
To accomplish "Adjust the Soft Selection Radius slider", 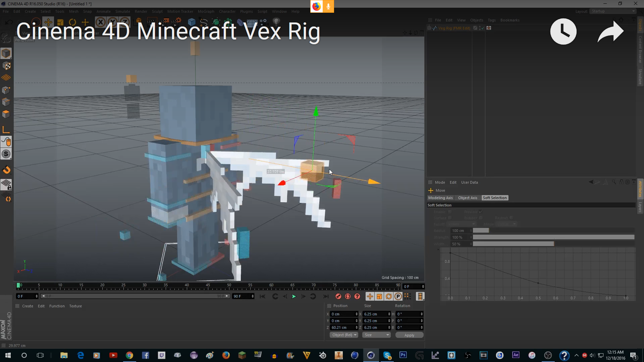I will 553,231.
